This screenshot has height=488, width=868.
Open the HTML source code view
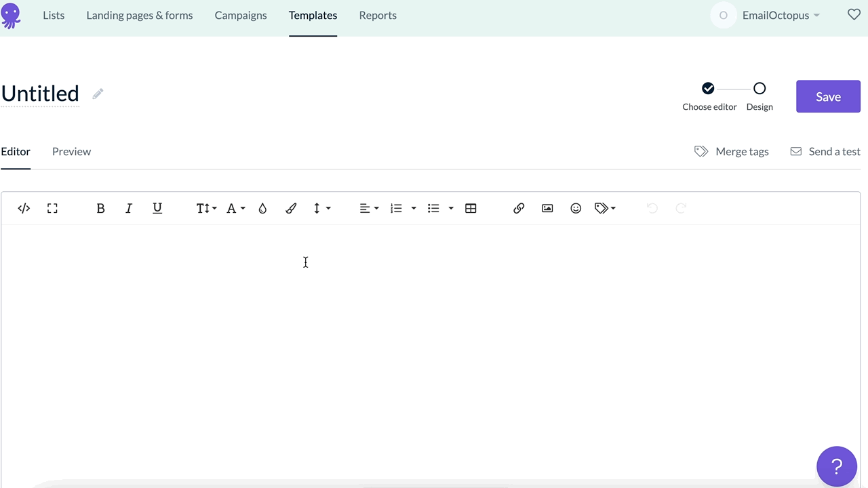[x=24, y=208]
